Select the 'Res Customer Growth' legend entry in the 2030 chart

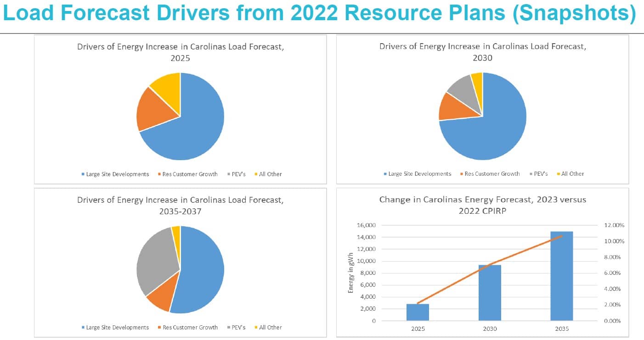pyautogui.click(x=492, y=174)
